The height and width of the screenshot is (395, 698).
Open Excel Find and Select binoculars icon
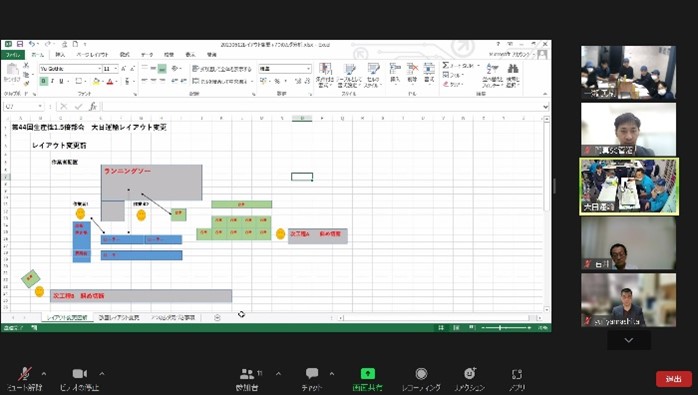point(513,75)
